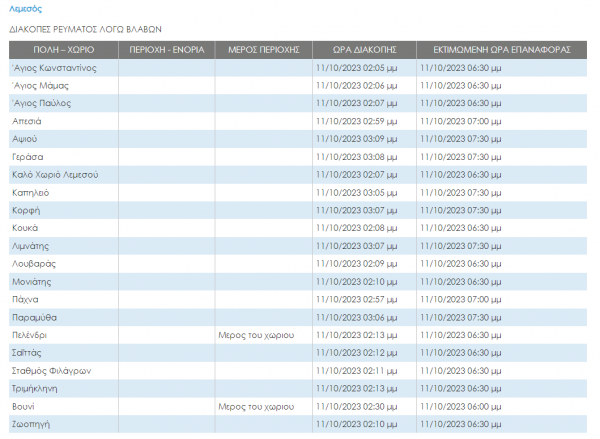This screenshot has width=600, height=439.
Task: Open the Λεμεσός link
Action: (25, 9)
